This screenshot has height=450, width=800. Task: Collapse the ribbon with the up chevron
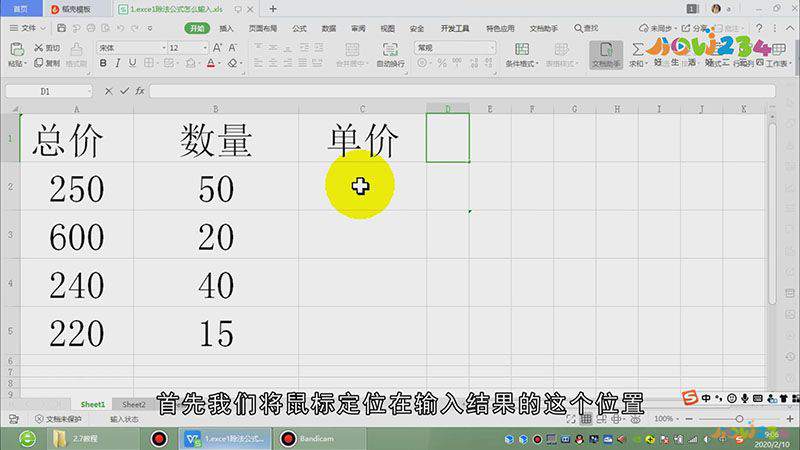790,28
